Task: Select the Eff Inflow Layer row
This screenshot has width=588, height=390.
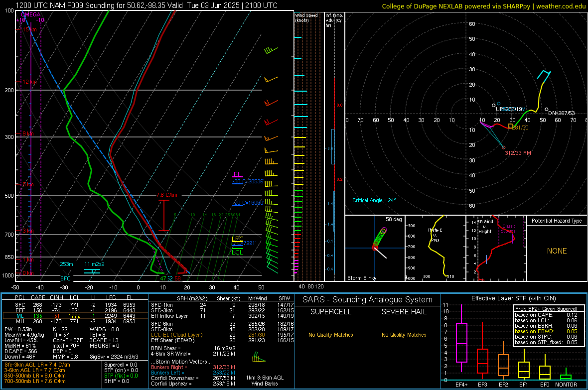Action: 222,316
